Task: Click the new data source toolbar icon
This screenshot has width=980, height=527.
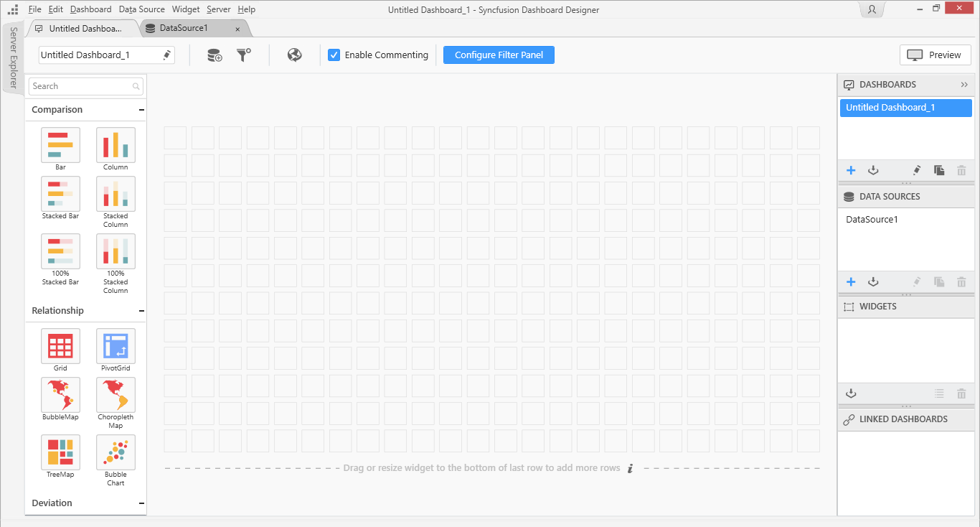Action: (215, 55)
